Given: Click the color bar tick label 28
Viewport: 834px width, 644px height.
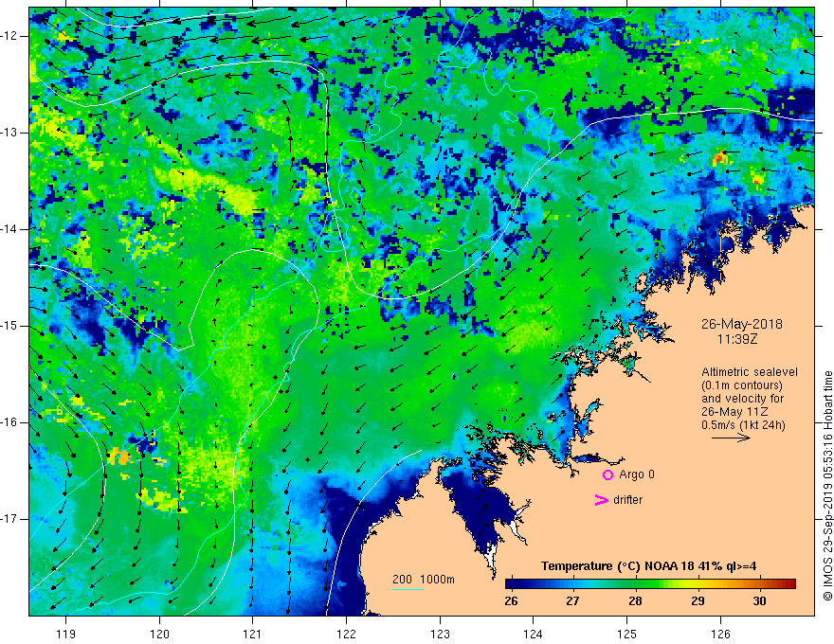Looking at the screenshot, I should (x=635, y=601).
